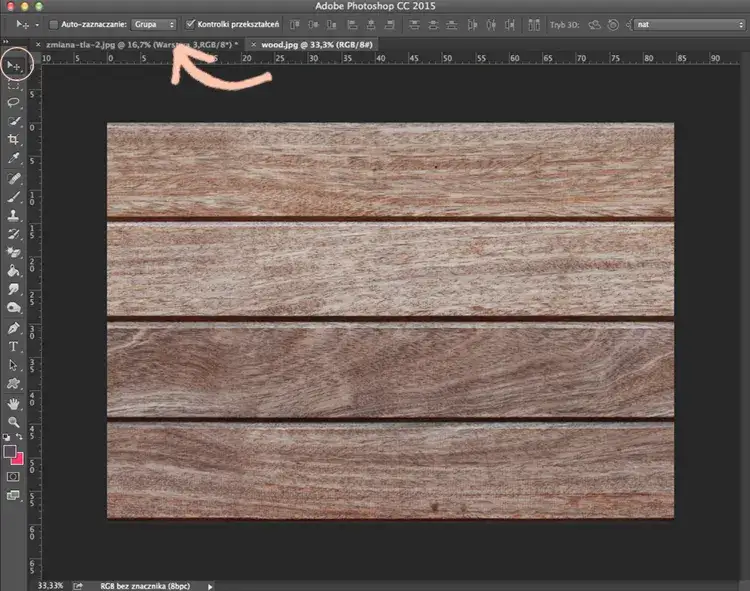Toggle Quick Mask mode icon
750x591 pixels.
click(x=13, y=477)
